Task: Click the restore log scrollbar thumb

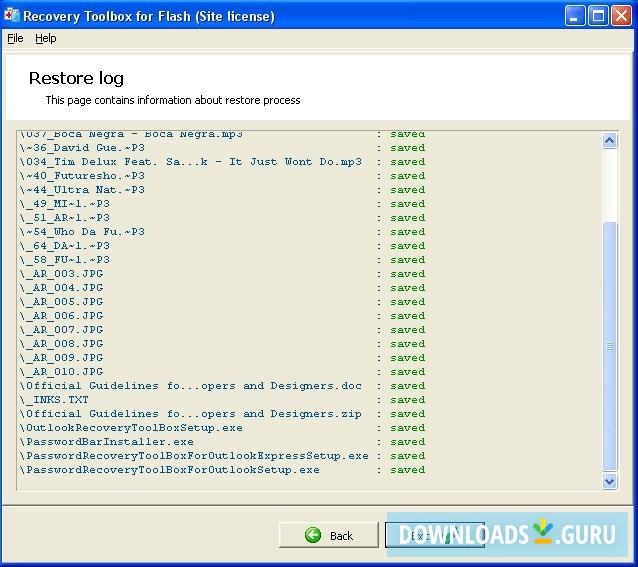Action: tap(609, 346)
